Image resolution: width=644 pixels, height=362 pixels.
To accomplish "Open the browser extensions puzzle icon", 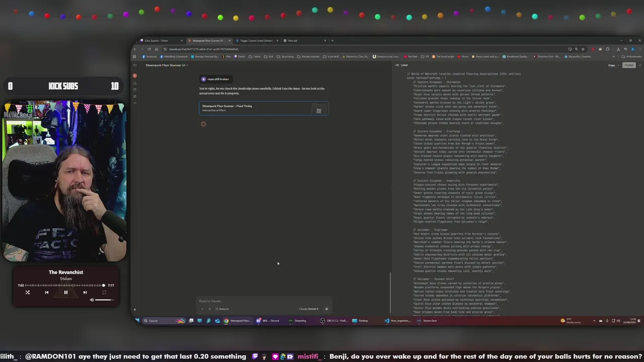I will point(607,49).
